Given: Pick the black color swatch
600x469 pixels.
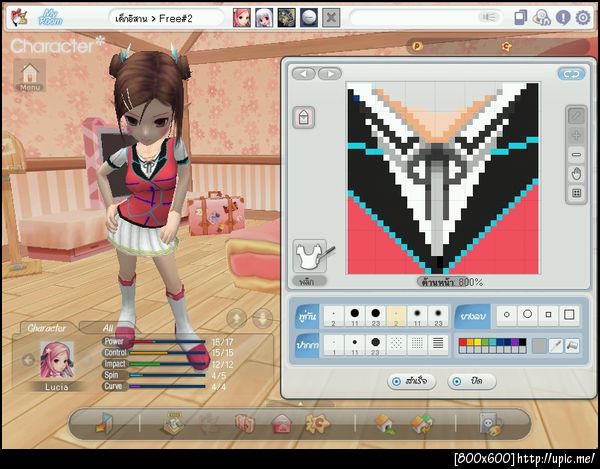Looking at the screenshot, I should point(522,342).
